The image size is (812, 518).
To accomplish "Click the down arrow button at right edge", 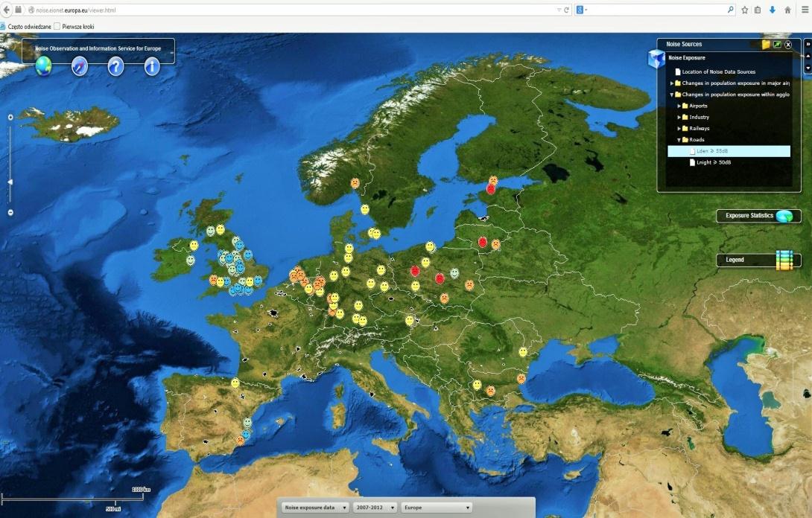I will click(x=808, y=68).
